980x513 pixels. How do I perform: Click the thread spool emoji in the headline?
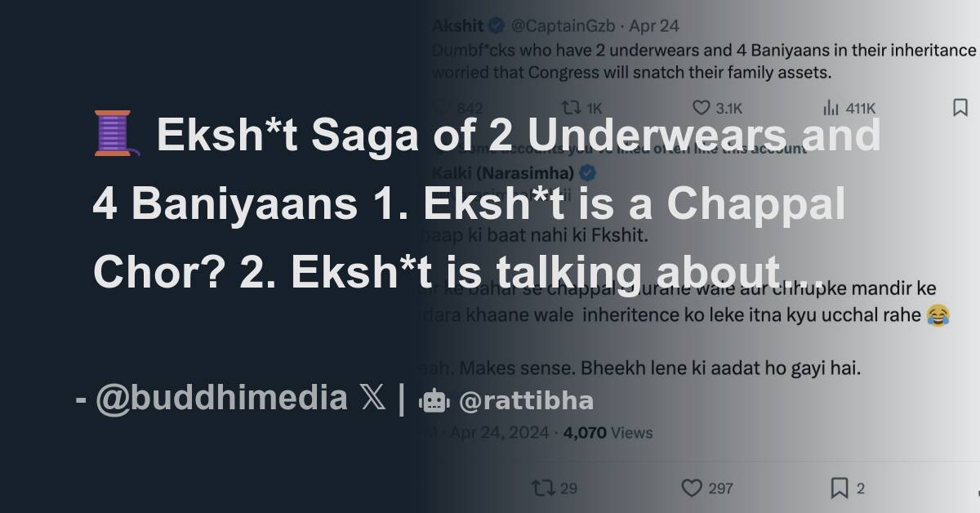[x=110, y=134]
